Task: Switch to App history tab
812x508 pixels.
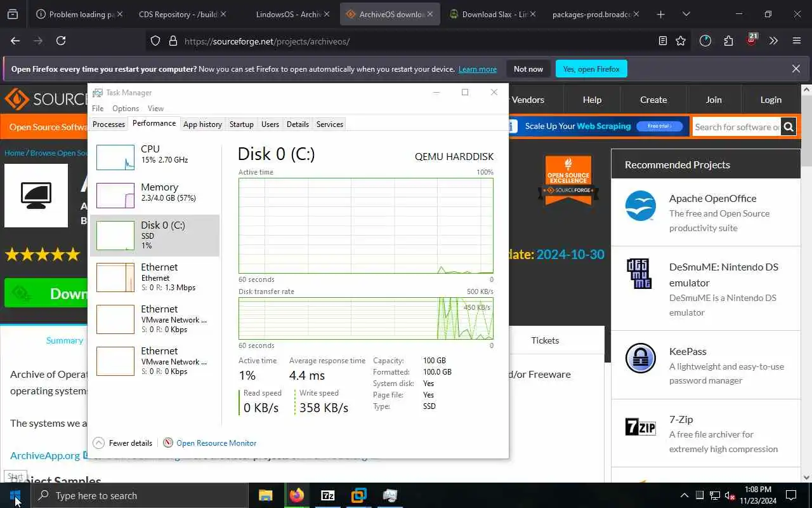Action: click(202, 124)
